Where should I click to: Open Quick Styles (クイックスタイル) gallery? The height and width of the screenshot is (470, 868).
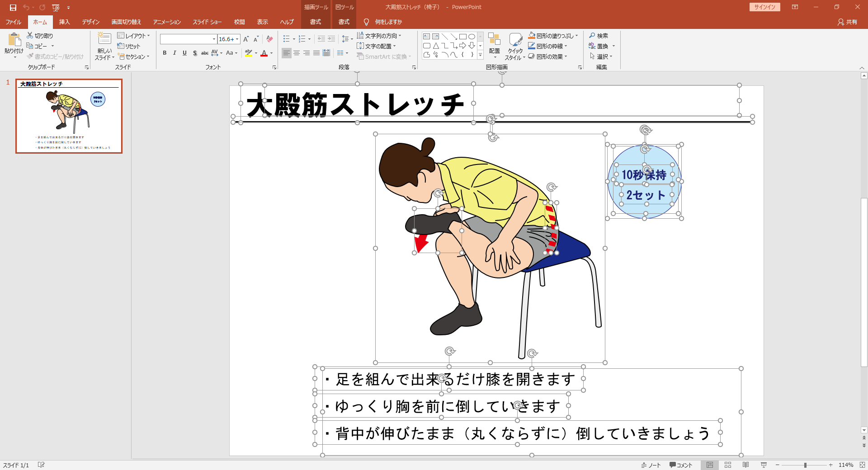point(515,46)
